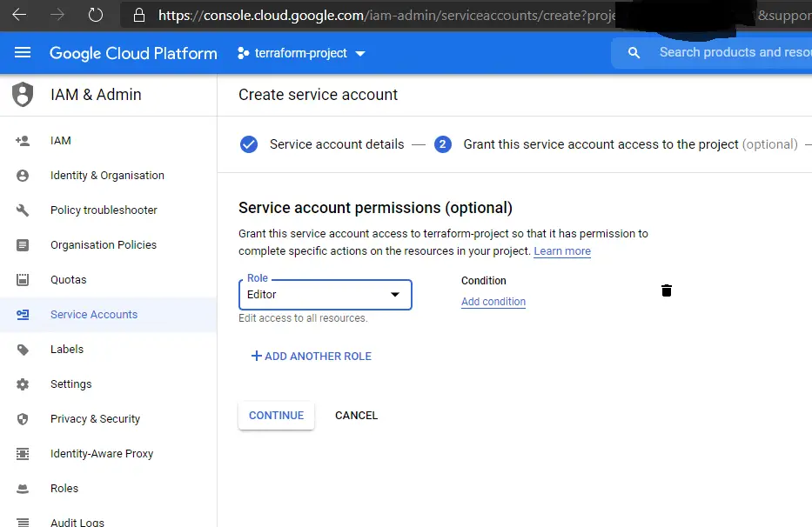
Task: Select step 2 Grant access
Action: tap(443, 143)
